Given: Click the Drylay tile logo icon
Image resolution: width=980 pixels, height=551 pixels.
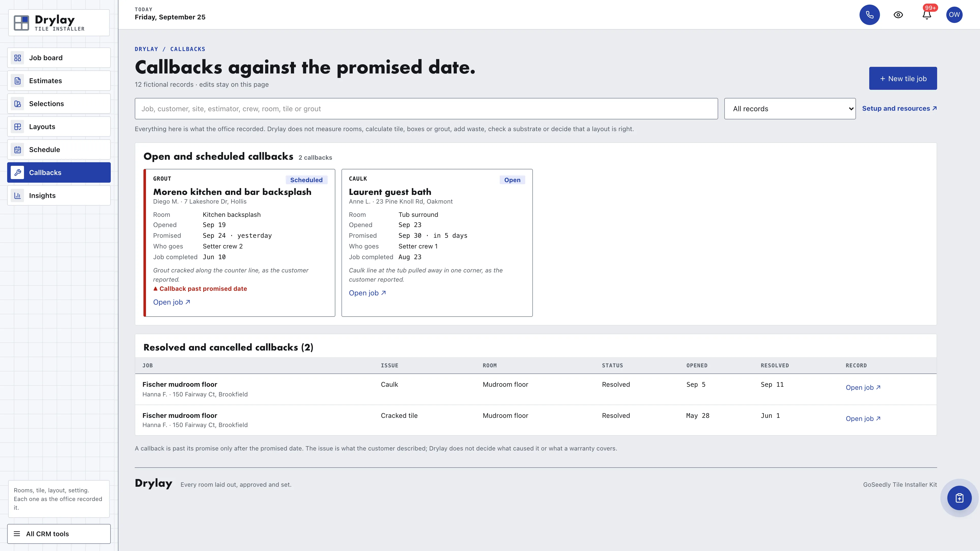Looking at the screenshot, I should (21, 23).
